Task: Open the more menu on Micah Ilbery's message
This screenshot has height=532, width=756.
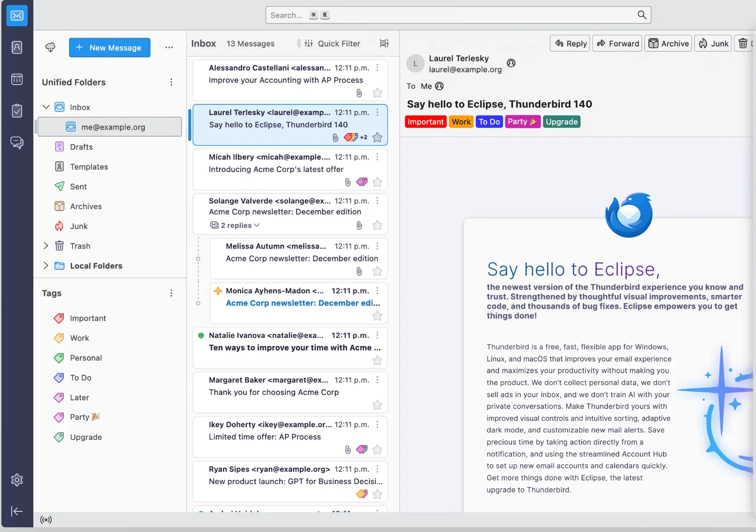Action: click(377, 157)
